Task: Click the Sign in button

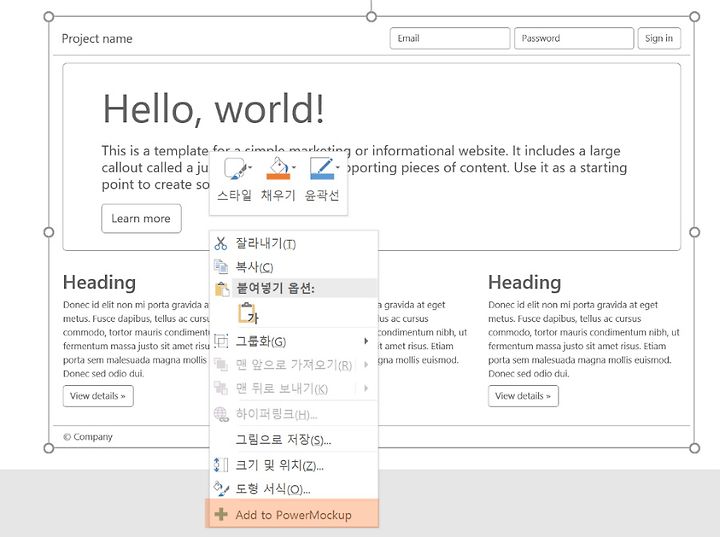Action: (659, 38)
